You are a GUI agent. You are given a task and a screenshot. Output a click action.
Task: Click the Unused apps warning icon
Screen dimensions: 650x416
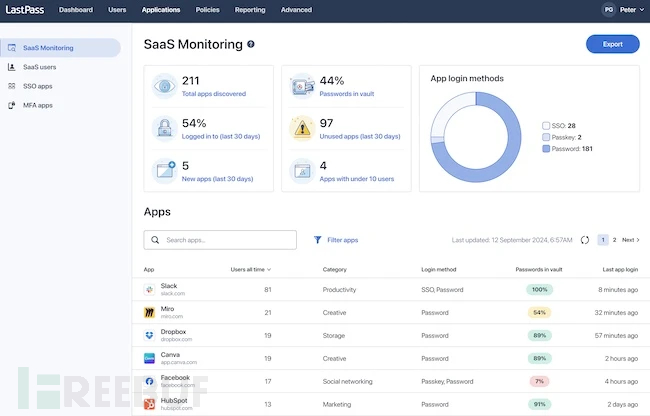click(301, 127)
